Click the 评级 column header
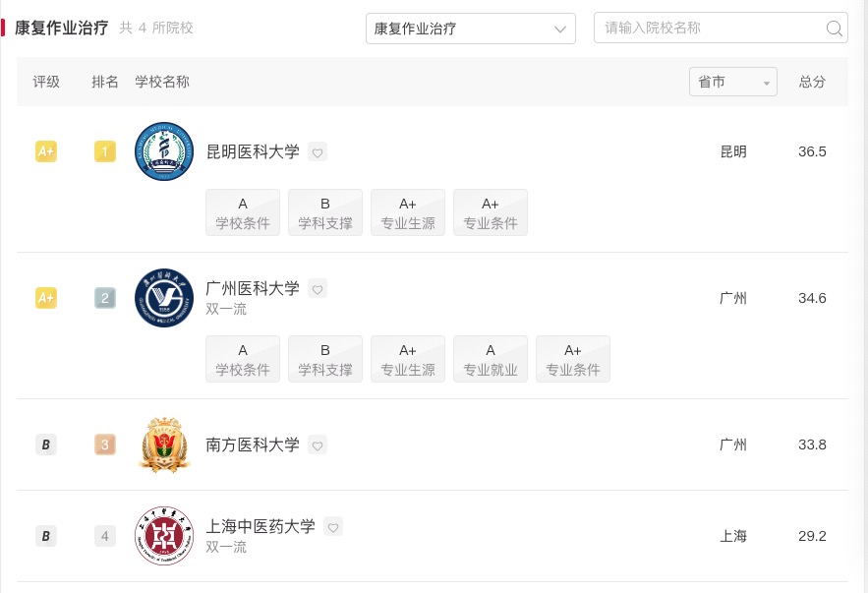The width and height of the screenshot is (868, 593). pos(46,82)
